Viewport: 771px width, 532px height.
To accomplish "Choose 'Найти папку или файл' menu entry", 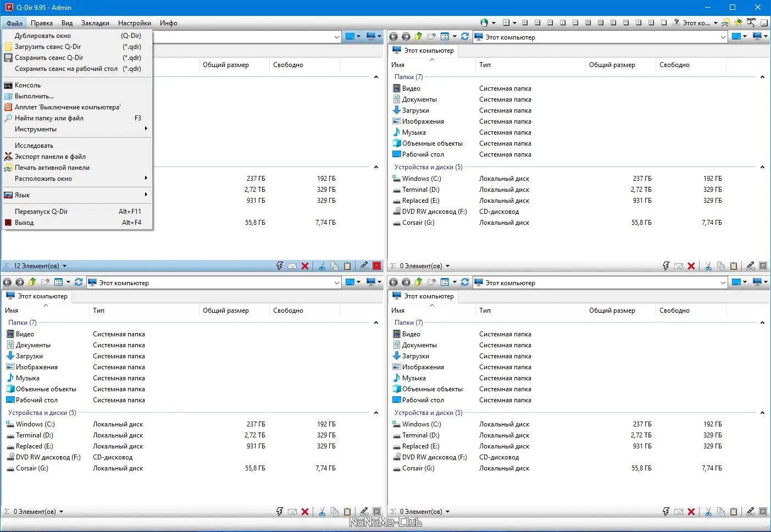I will pyautogui.click(x=77, y=118).
